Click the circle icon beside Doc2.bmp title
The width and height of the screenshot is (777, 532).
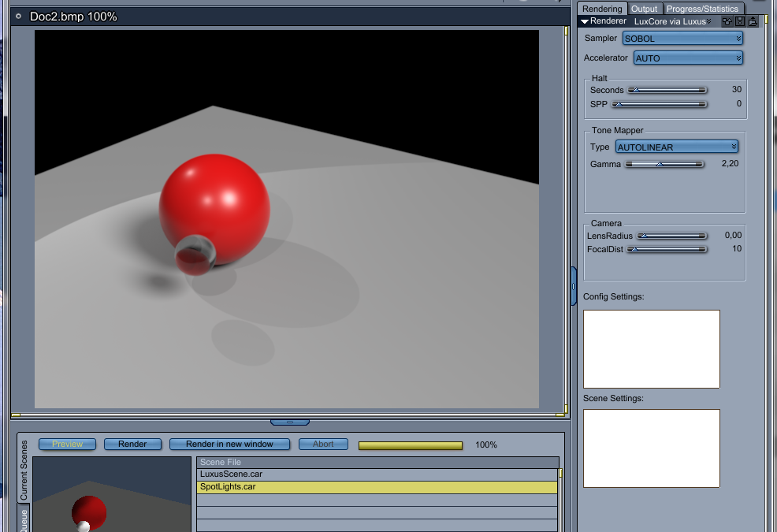[19, 16]
